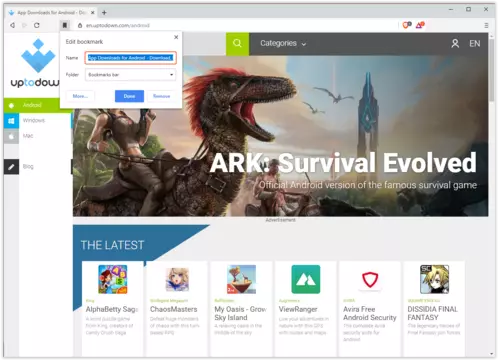Click the green search magnifier icon

[237, 43]
